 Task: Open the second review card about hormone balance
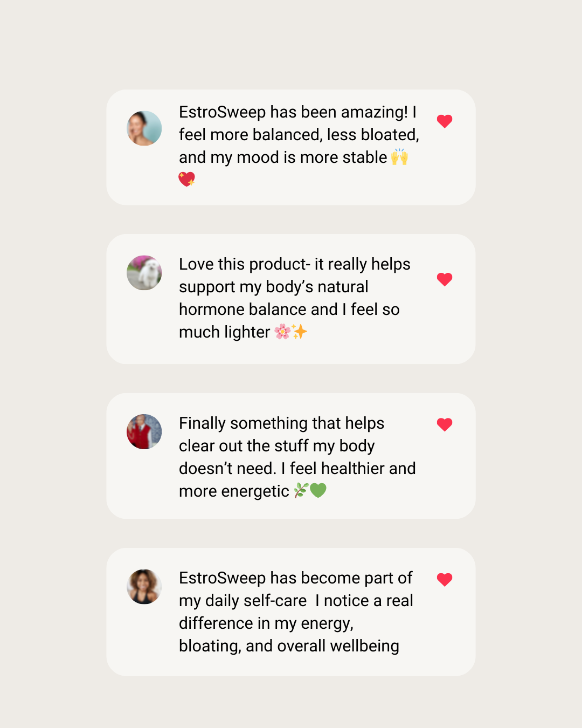[291, 299]
